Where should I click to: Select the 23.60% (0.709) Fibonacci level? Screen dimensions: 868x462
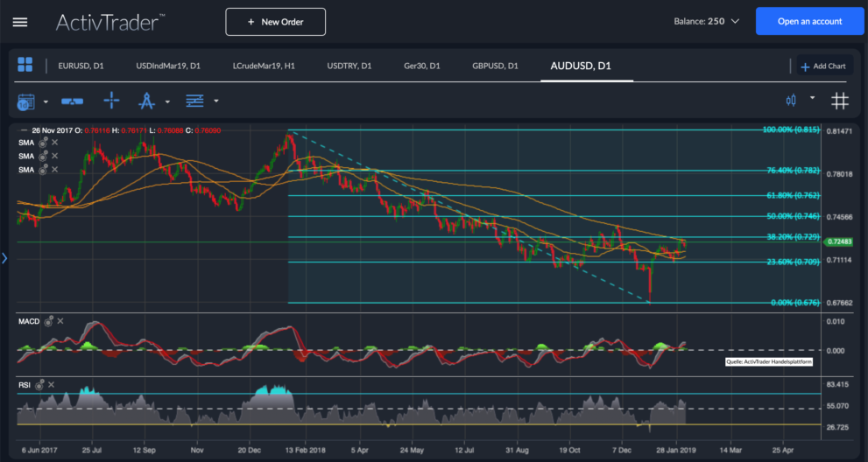pos(793,262)
